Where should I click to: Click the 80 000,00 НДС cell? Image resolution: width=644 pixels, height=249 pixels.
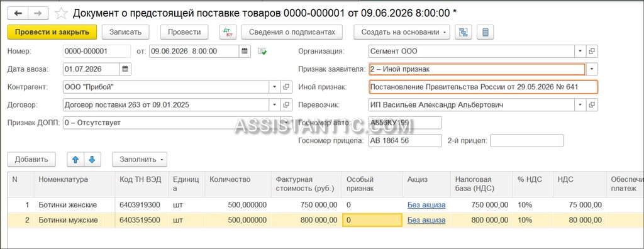579,220
